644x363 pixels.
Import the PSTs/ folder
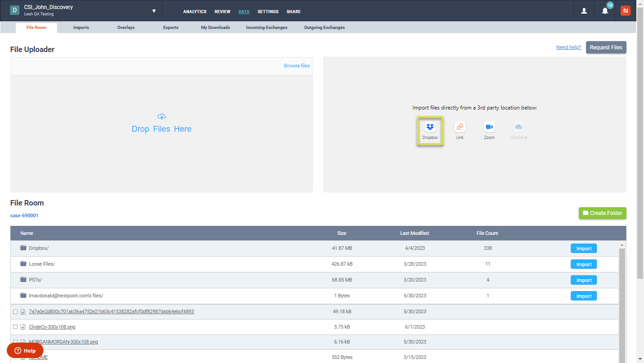click(584, 280)
